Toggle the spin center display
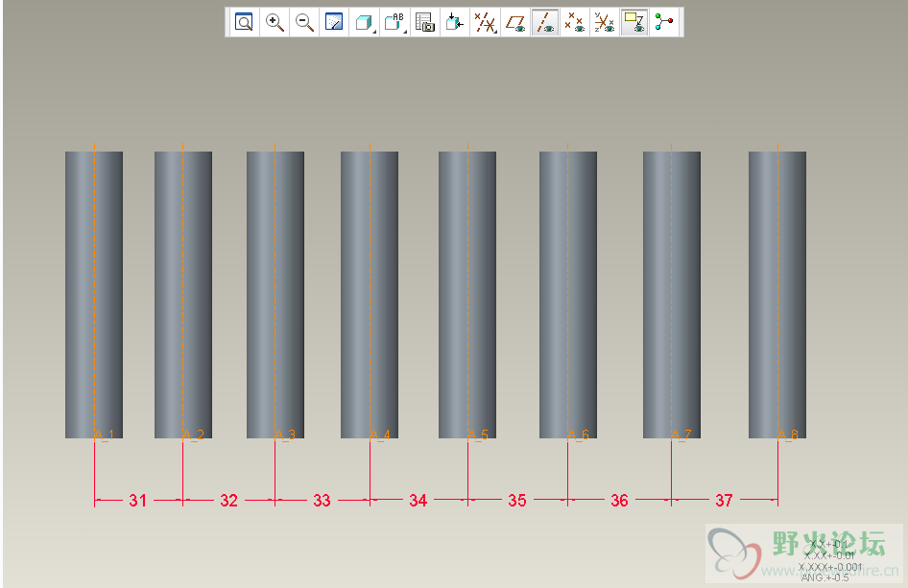Image resolution: width=908 pixels, height=588 pixels. pos(664,22)
